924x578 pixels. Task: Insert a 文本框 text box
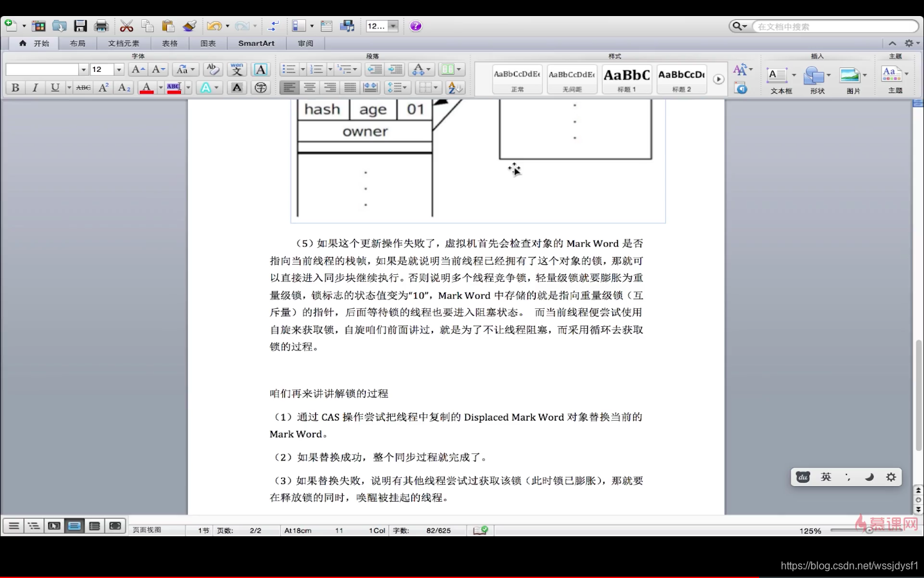[x=781, y=80]
